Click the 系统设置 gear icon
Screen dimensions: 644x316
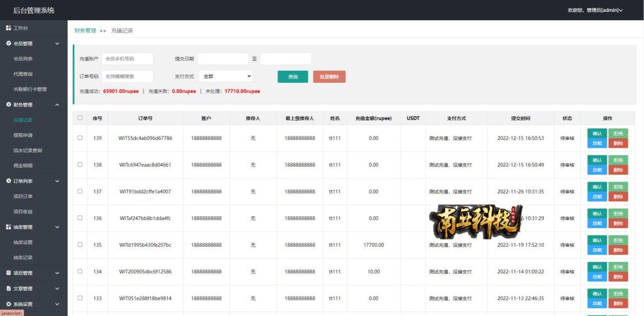9,304
